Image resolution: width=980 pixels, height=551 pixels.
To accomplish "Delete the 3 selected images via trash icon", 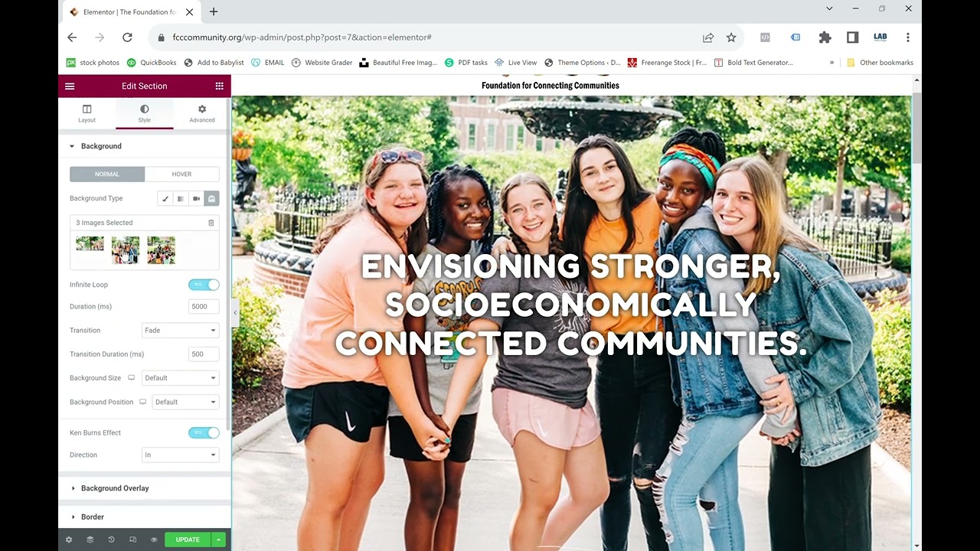I will 211,223.
